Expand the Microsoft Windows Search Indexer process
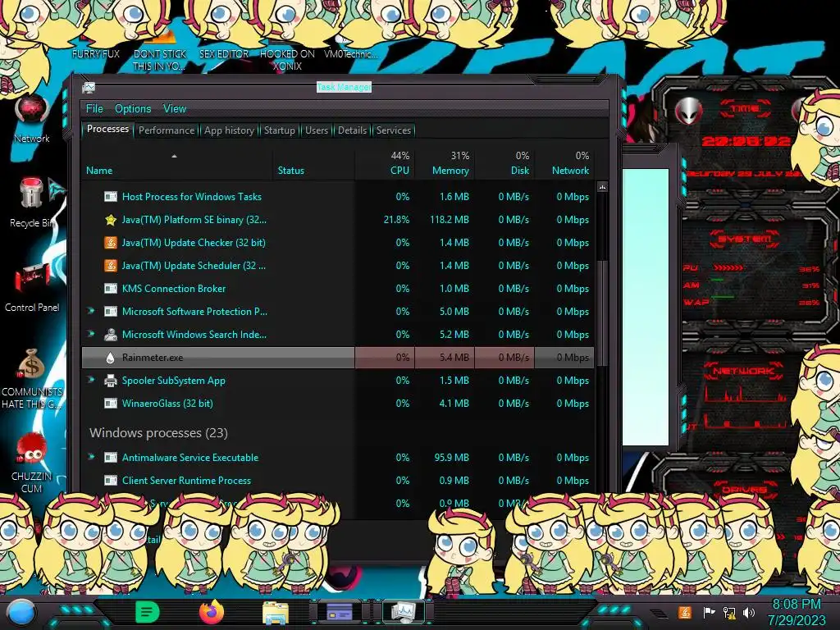 [x=91, y=334]
